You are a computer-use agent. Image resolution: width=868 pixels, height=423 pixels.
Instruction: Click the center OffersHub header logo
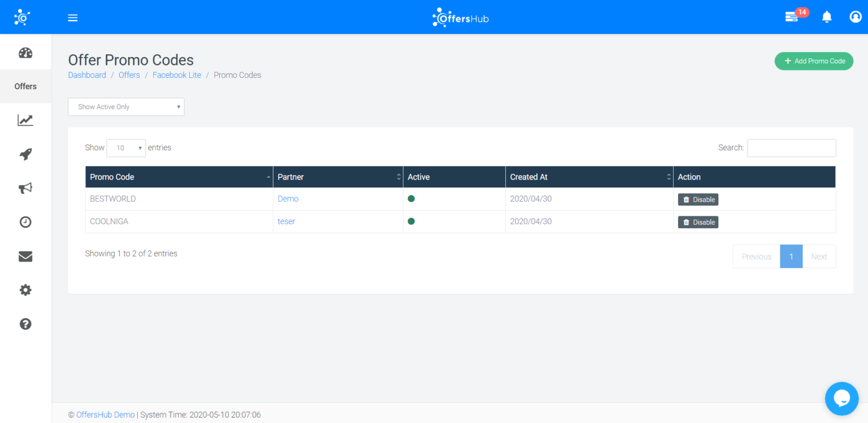point(460,18)
